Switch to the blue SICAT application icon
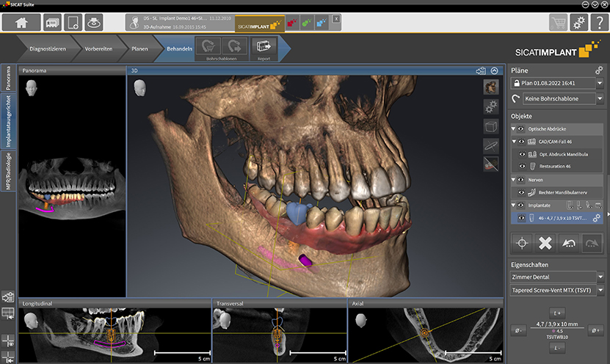610x364 pixels. (322, 23)
